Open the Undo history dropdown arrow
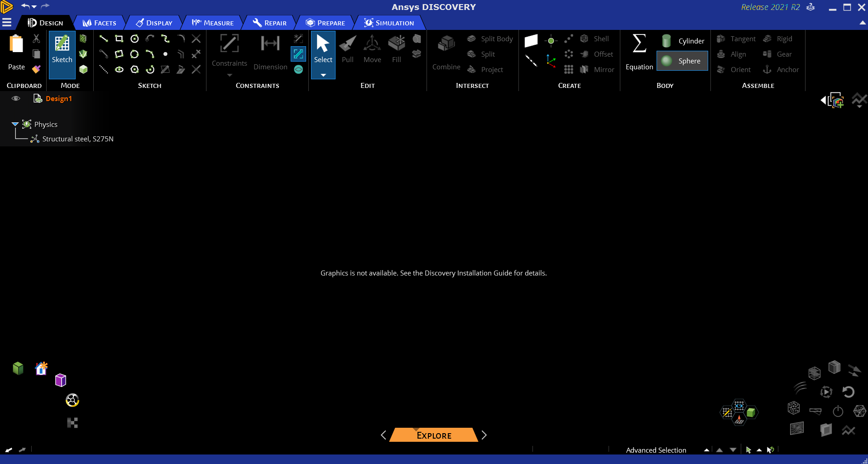Viewport: 868px width, 464px height. pyautogui.click(x=34, y=7)
